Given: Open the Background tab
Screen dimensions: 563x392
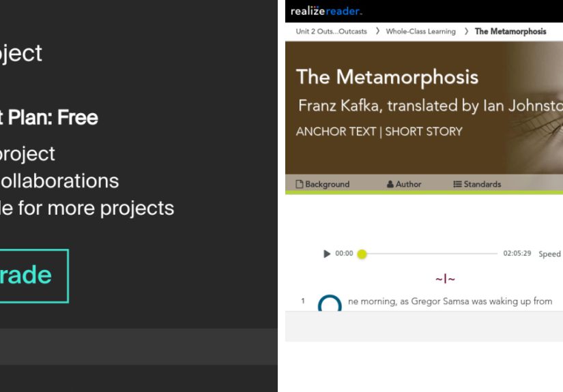Looking at the screenshot, I should [x=327, y=184].
